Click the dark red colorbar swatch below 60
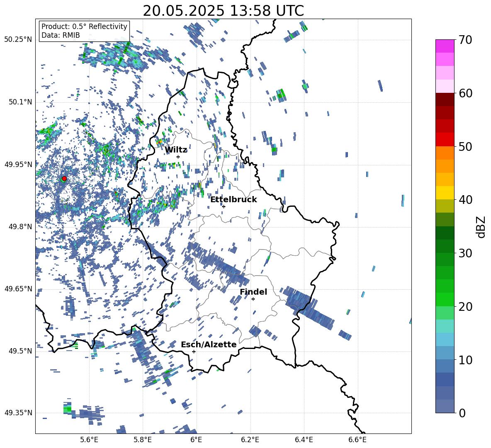This screenshot has width=491, height=448. pos(445,99)
